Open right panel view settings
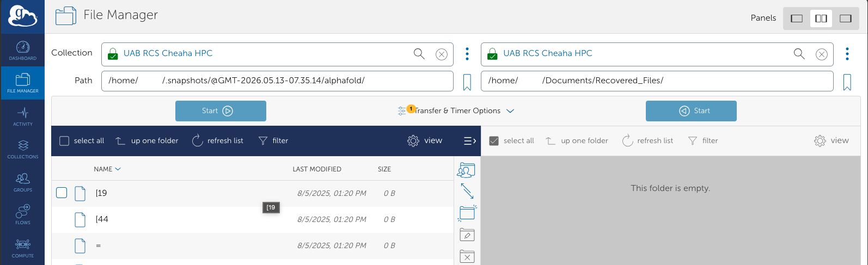The image size is (868, 265). click(832, 141)
